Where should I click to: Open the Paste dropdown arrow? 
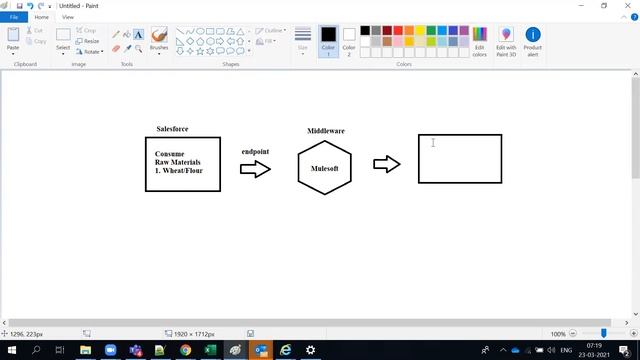point(13,54)
